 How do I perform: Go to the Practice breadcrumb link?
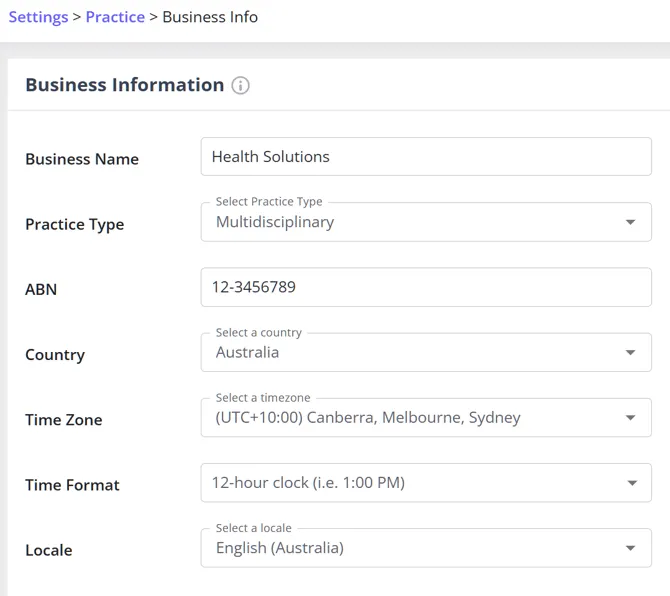point(115,17)
